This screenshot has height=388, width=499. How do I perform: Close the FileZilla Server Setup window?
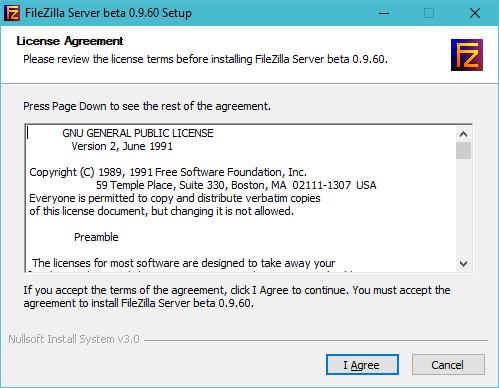(x=474, y=13)
